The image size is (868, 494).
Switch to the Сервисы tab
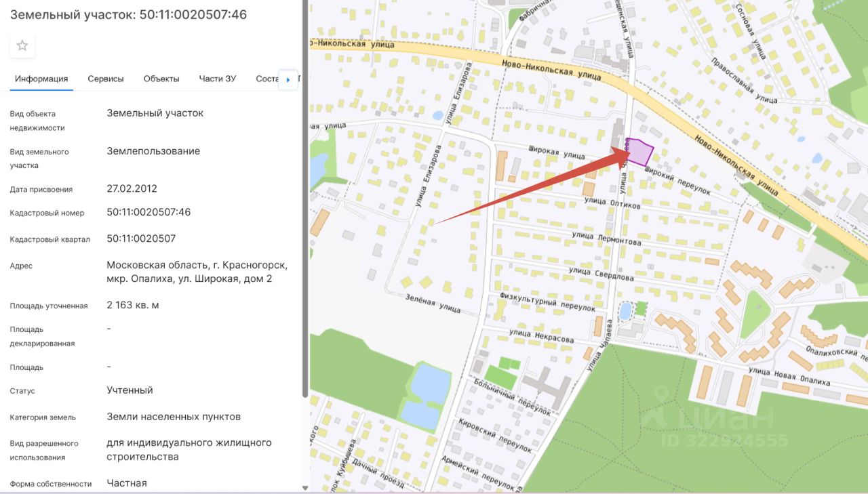coord(106,79)
